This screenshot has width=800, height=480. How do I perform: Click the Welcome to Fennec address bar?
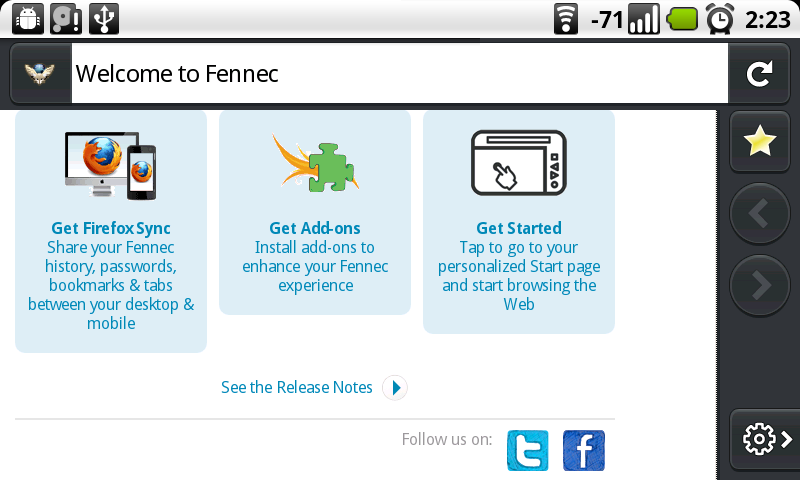tap(399, 74)
